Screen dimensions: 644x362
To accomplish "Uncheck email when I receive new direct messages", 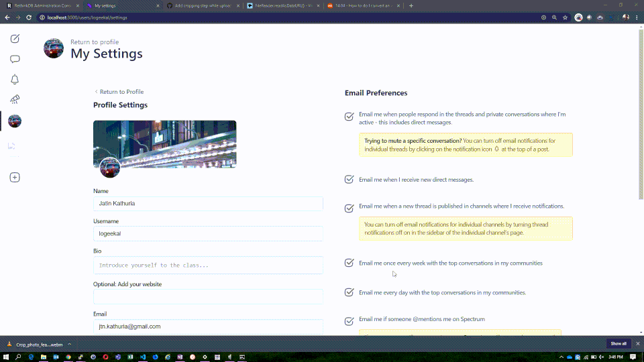I will 349,180.
